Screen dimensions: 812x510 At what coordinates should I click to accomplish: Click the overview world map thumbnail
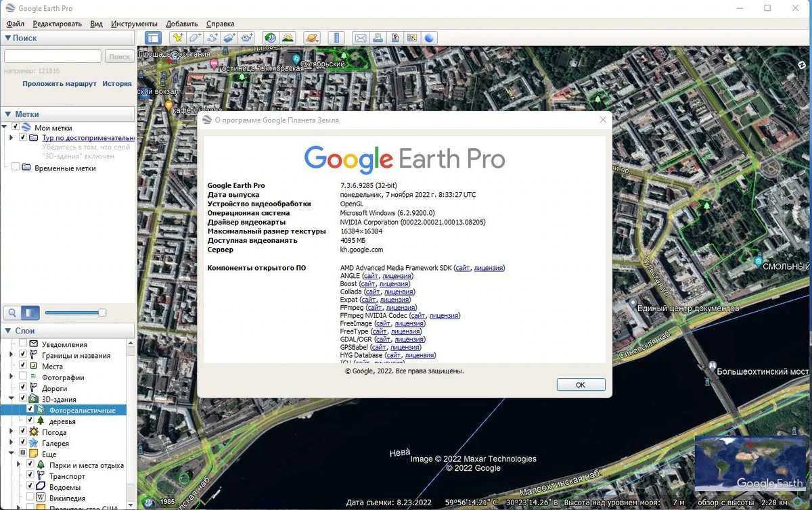[x=750, y=463]
